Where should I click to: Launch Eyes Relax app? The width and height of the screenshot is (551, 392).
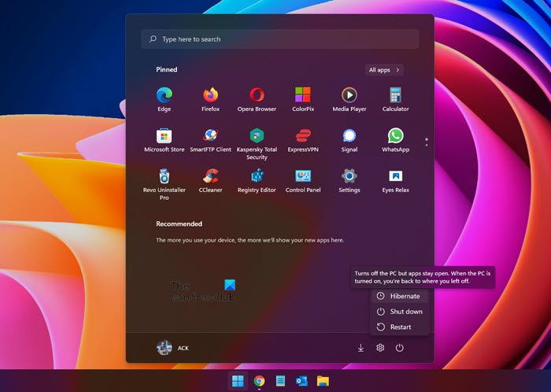395,180
